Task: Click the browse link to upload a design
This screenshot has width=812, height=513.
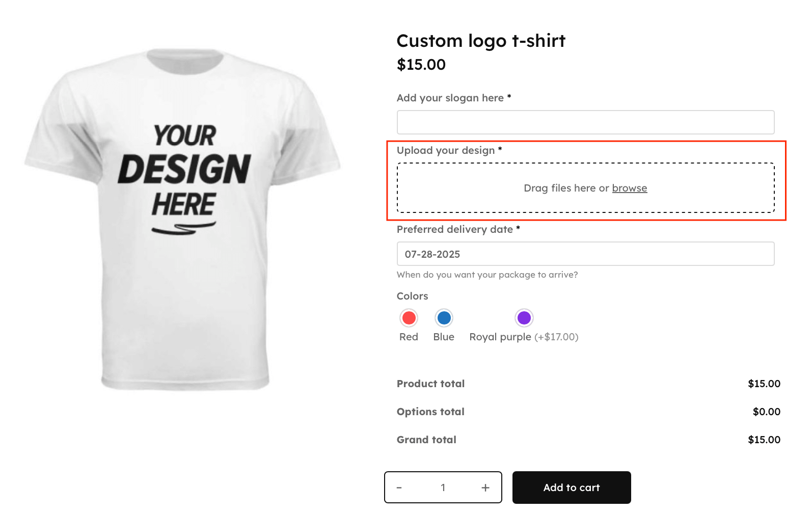Action: click(x=629, y=188)
